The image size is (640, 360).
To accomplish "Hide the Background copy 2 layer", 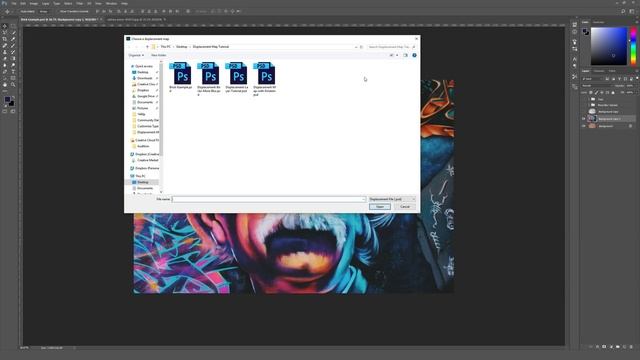I will point(583,119).
